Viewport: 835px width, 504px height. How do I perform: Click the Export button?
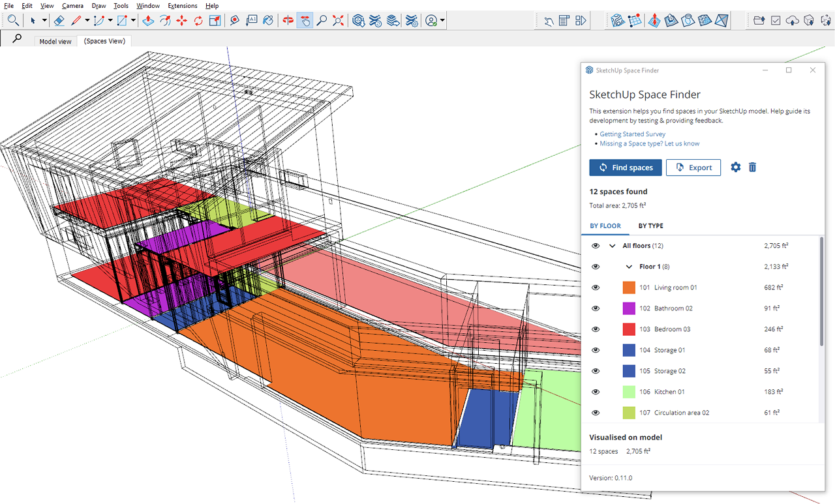[x=693, y=168]
